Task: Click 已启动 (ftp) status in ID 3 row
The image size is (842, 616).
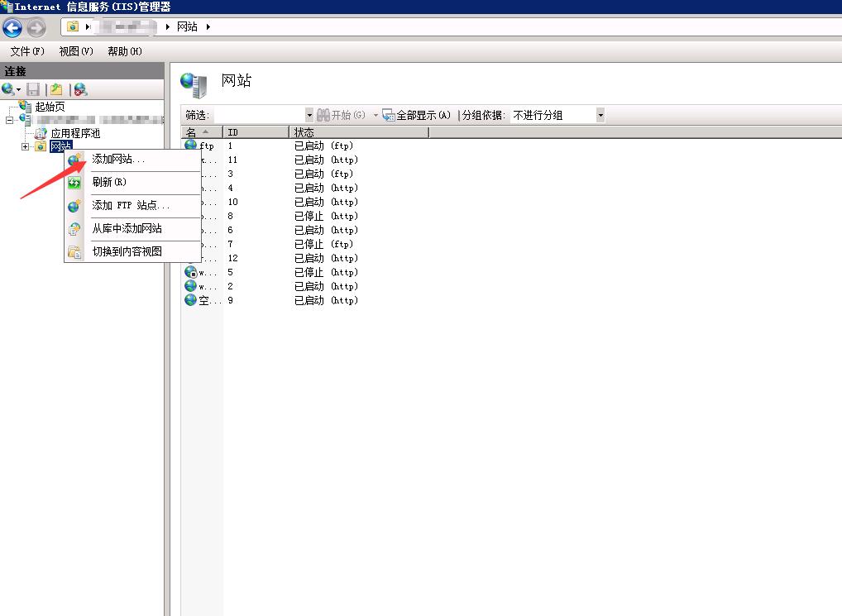Action: pyautogui.click(x=323, y=174)
